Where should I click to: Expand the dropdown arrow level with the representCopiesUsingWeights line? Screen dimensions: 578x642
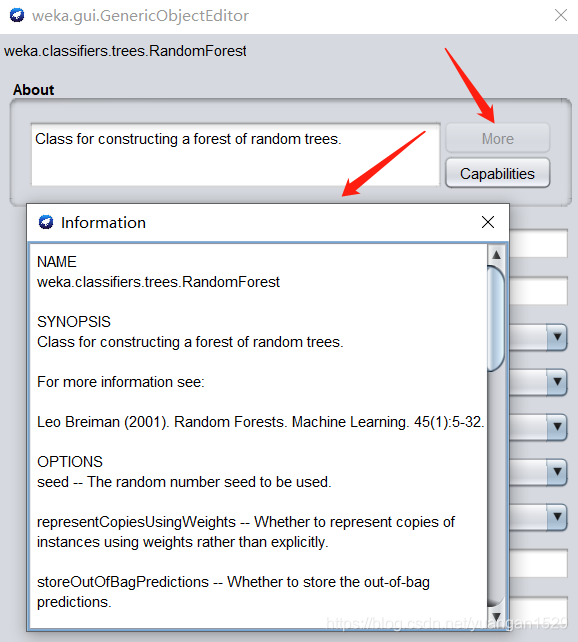(557, 517)
